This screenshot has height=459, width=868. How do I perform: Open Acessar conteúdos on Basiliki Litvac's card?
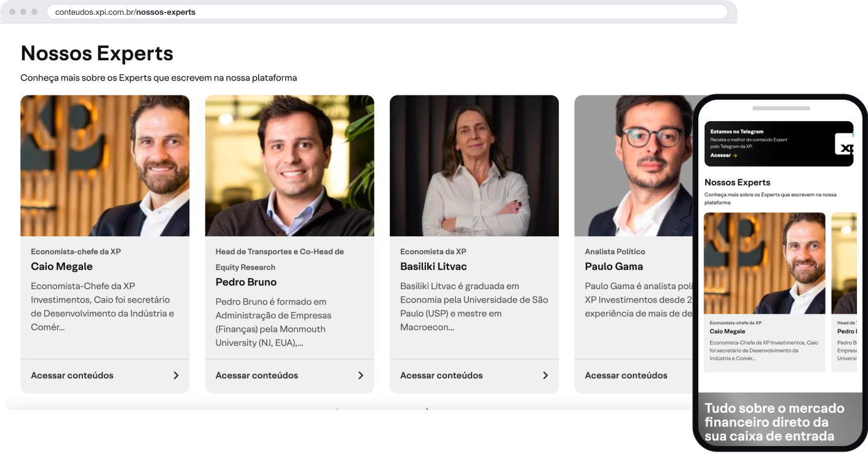coord(441,375)
